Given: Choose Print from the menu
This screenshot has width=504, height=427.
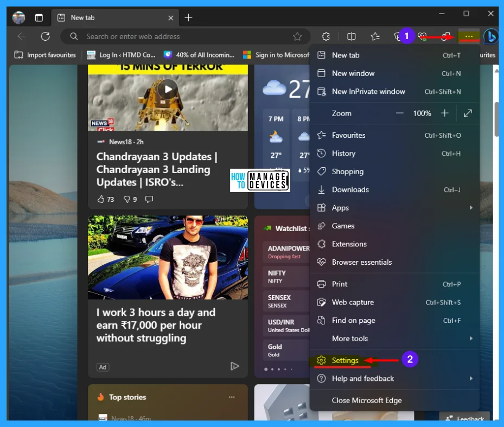Looking at the screenshot, I should [394, 284].
